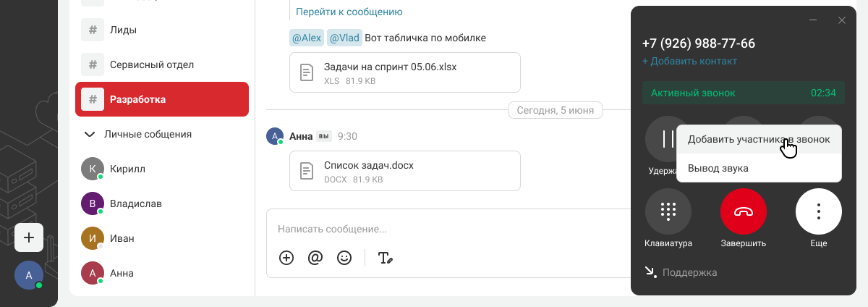This screenshot has width=868, height=307.
Task: Open the direct chat with Кирилл
Action: (127, 169)
